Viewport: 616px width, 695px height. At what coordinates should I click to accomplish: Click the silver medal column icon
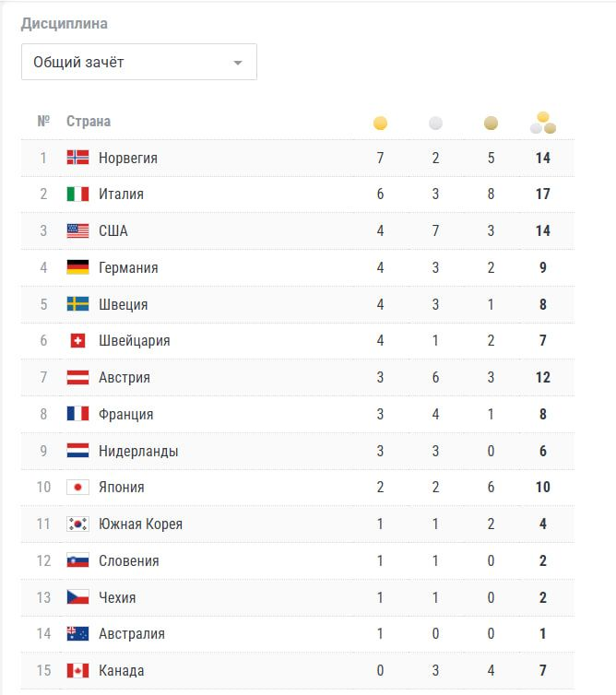point(435,123)
